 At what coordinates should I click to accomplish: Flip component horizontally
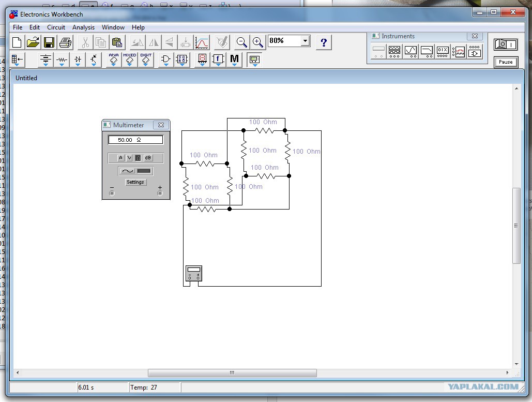(154, 42)
